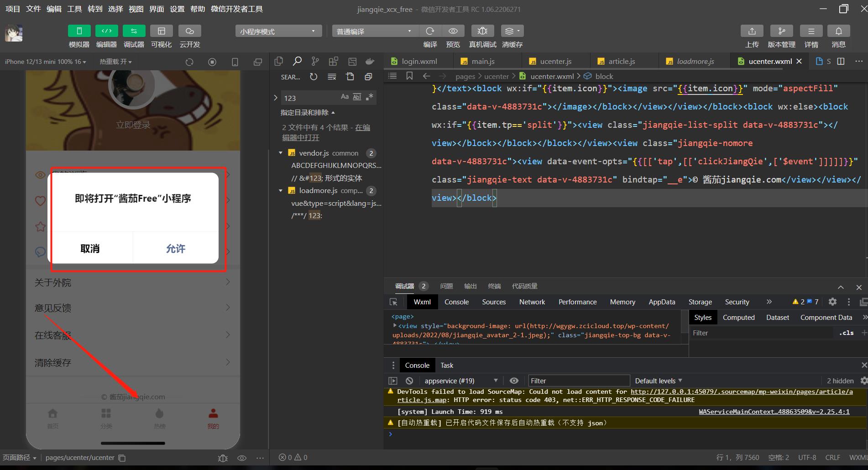
Task: Click the element inspect picker icon
Action: [x=393, y=302]
